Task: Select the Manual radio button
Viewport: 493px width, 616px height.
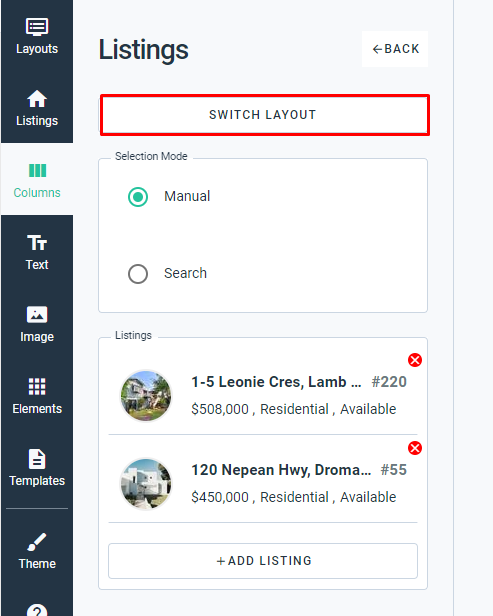Action: click(x=138, y=196)
